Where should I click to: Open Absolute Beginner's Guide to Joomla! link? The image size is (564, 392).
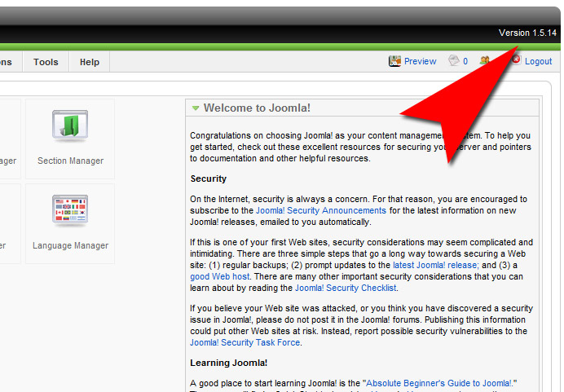pyautogui.click(x=439, y=383)
